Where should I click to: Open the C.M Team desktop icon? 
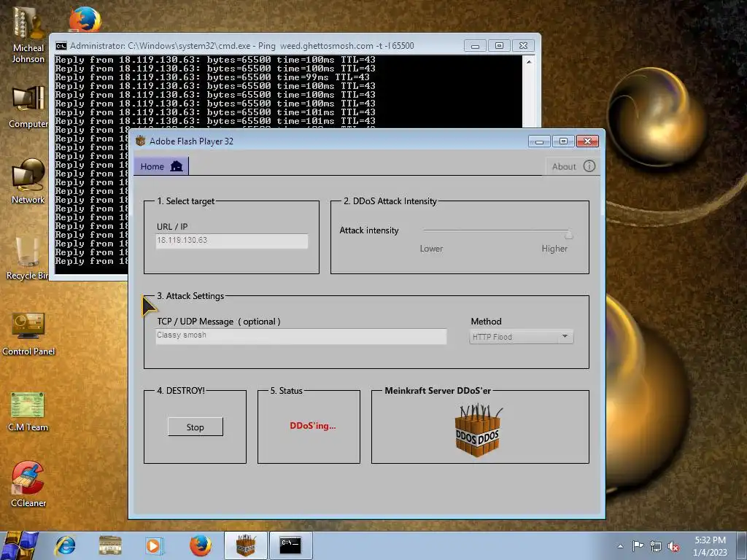point(28,411)
